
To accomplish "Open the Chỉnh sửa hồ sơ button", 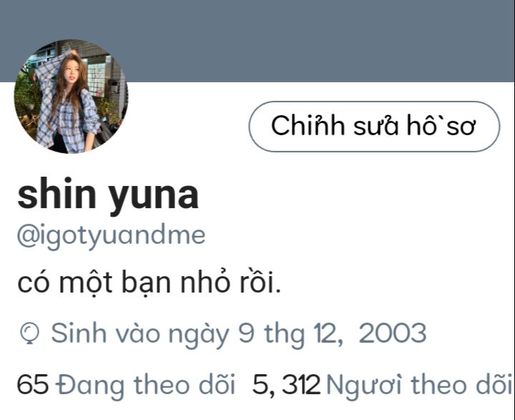I will pyautogui.click(x=374, y=127).
